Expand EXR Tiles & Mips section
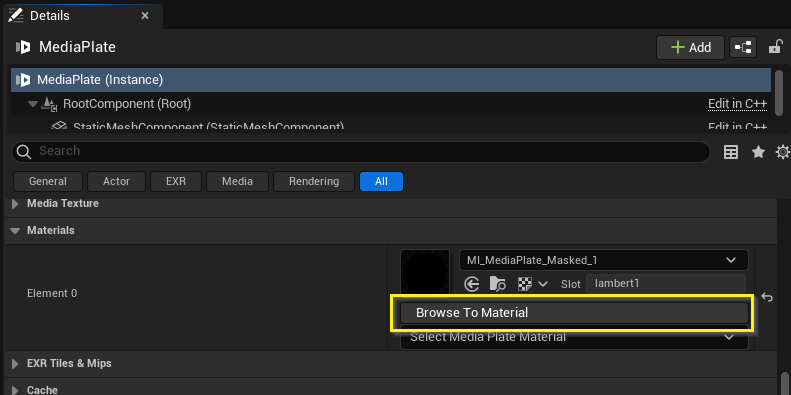 15,364
